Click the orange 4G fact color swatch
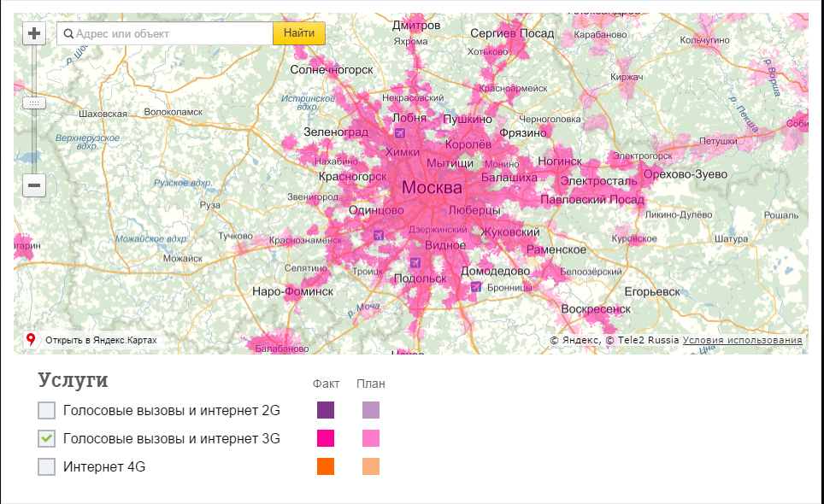The image size is (824, 504). click(326, 466)
